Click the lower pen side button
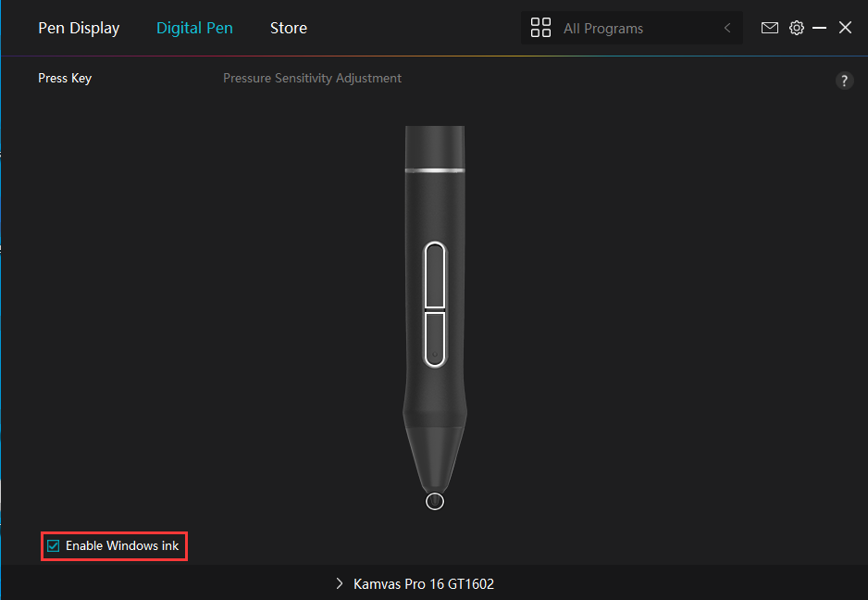 click(434, 337)
